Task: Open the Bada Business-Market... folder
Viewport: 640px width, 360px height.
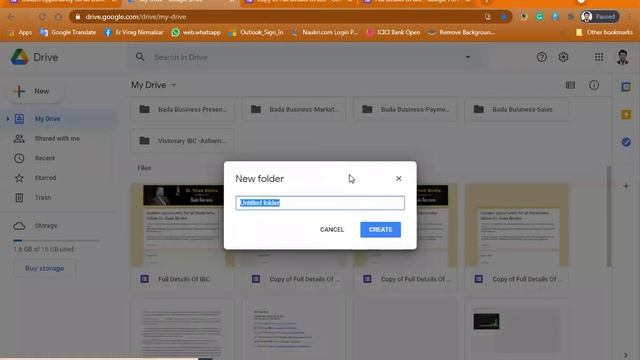Action: point(294,109)
